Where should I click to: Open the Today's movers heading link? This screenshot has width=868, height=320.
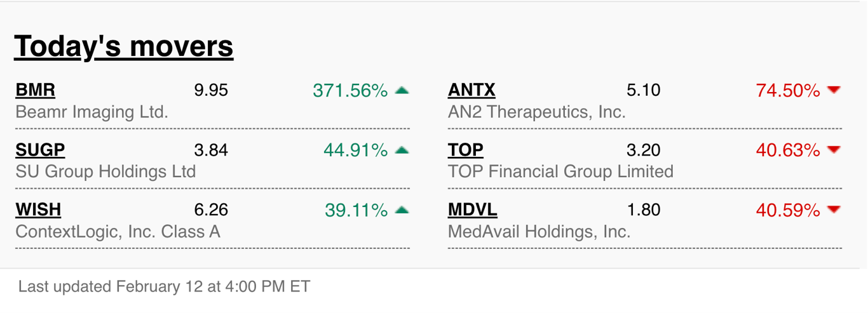(124, 46)
